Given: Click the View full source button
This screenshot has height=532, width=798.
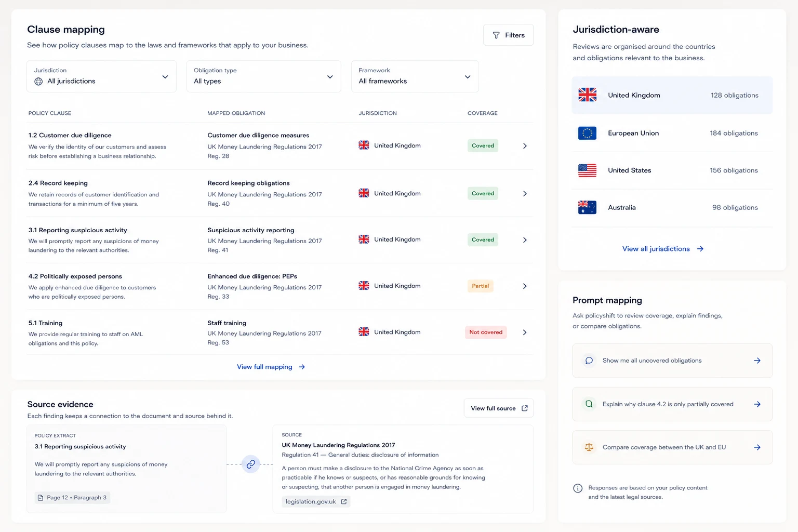Looking at the screenshot, I should [499, 408].
